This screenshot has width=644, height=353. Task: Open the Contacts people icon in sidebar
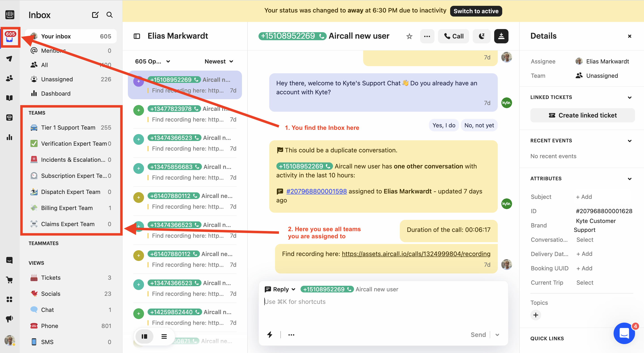[9, 78]
